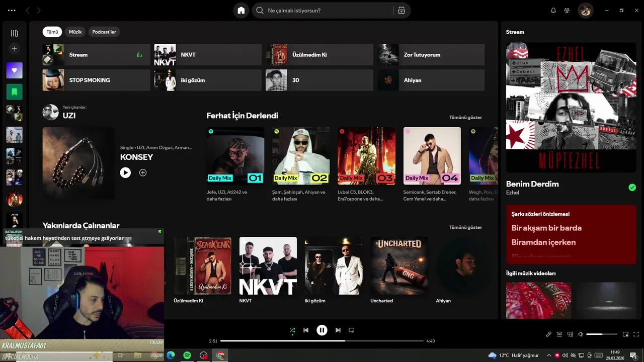Open the miniplayer icon
Viewport: 644px width, 362px height.
click(x=625, y=334)
